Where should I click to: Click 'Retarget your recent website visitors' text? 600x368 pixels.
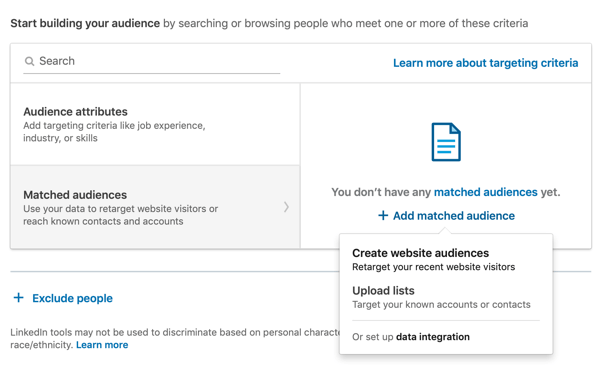[434, 267]
